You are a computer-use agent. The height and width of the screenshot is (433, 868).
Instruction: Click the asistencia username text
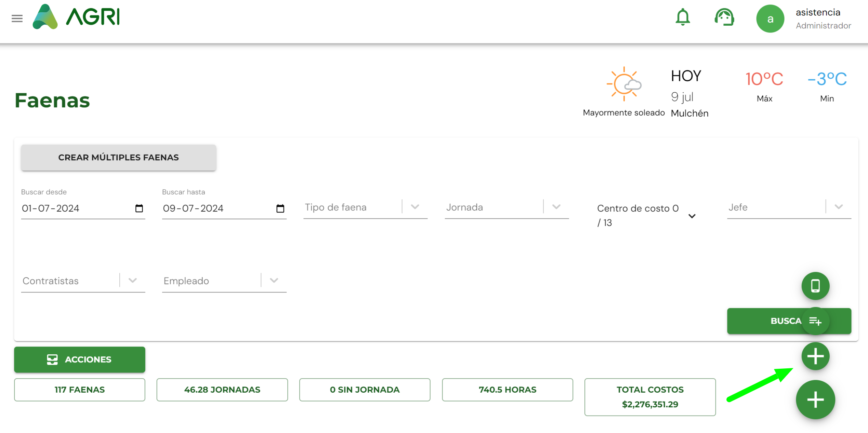(818, 12)
